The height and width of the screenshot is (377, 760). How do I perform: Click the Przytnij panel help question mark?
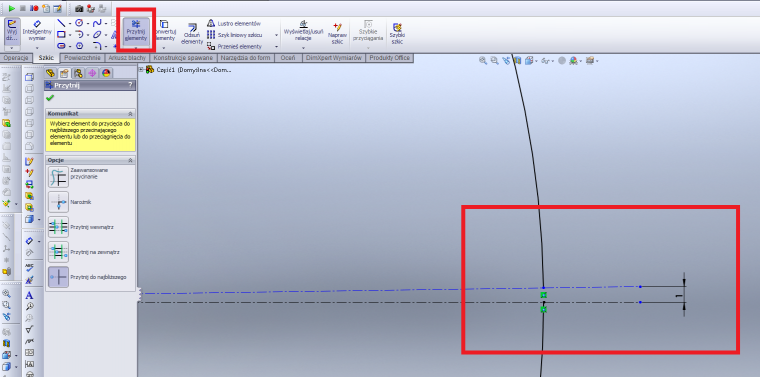[130, 85]
